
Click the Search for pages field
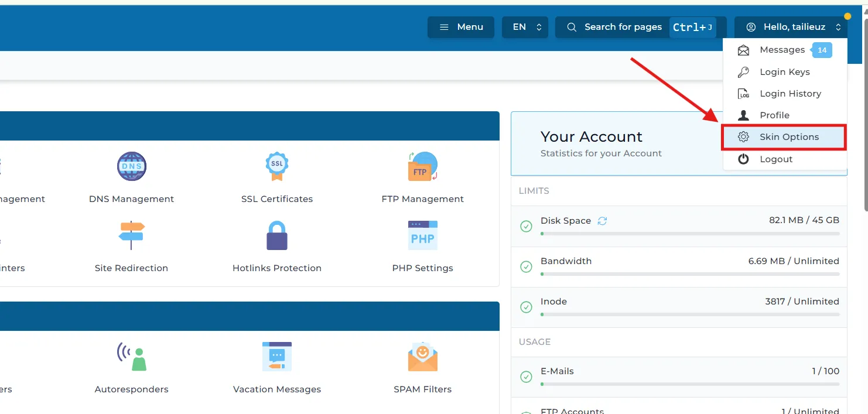(x=622, y=27)
